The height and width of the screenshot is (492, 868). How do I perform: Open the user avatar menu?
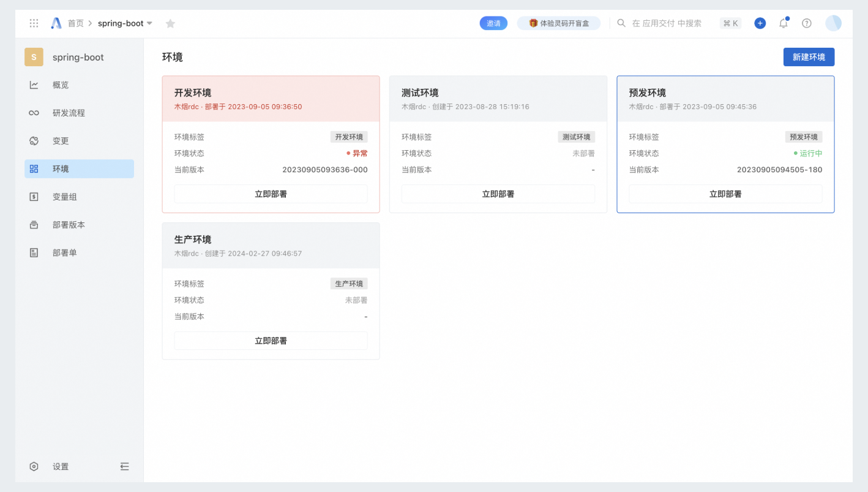point(833,23)
